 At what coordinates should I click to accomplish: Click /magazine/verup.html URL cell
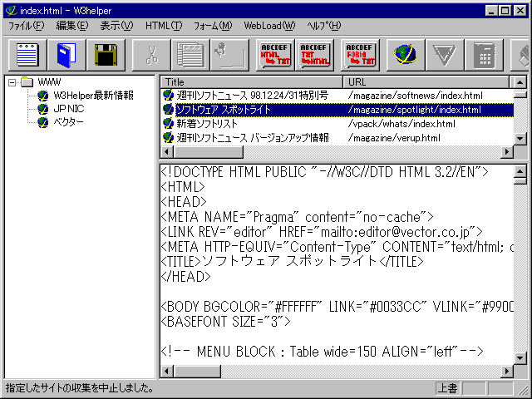click(394, 138)
